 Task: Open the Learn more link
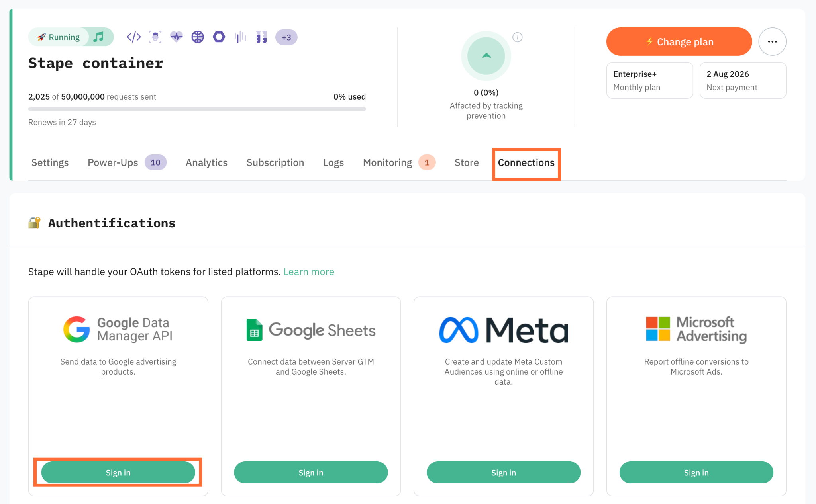click(309, 272)
